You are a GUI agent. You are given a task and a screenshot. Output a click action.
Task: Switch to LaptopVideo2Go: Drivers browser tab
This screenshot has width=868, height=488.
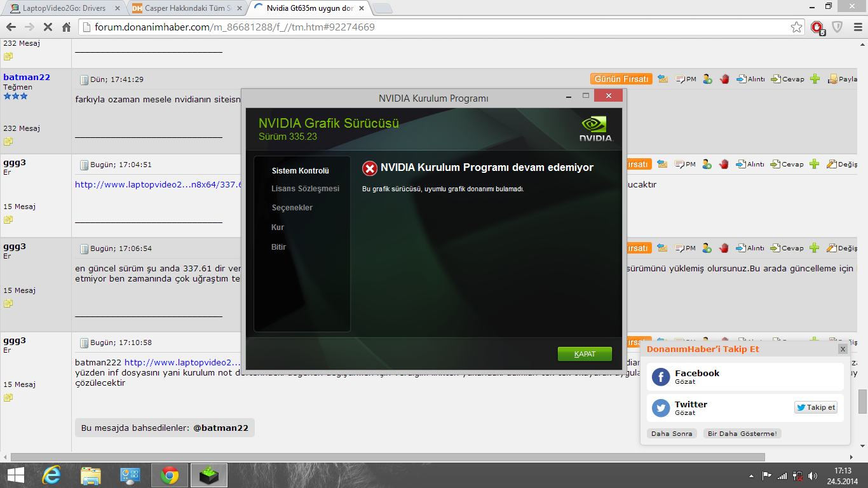pyautogui.click(x=64, y=8)
